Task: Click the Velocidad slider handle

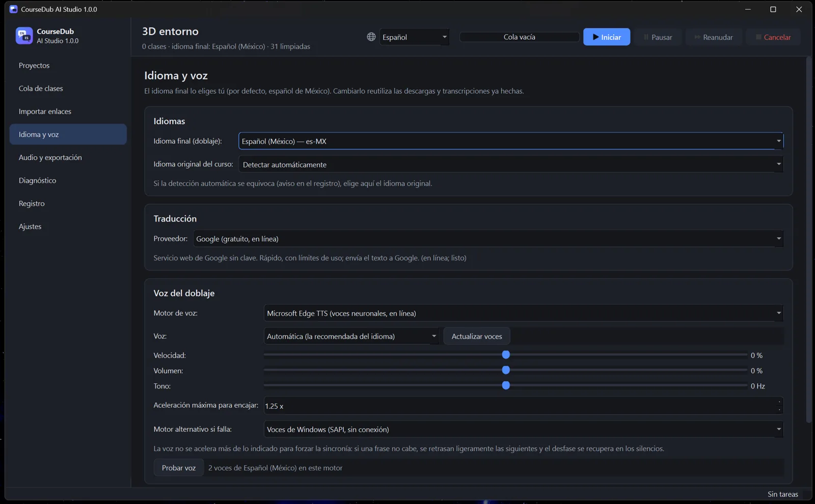Action: 506,355
